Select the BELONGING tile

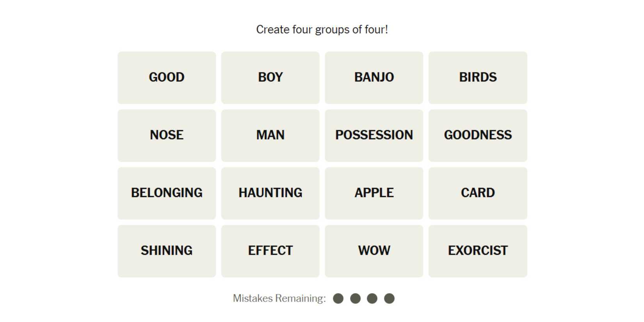(x=167, y=193)
